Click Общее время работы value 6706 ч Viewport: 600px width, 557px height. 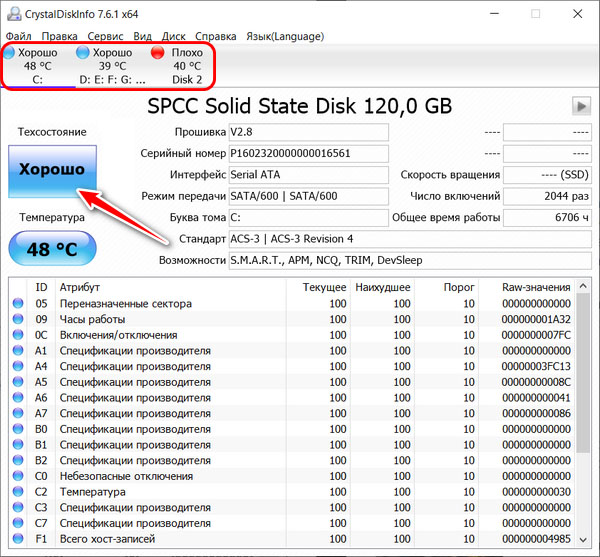click(x=547, y=218)
